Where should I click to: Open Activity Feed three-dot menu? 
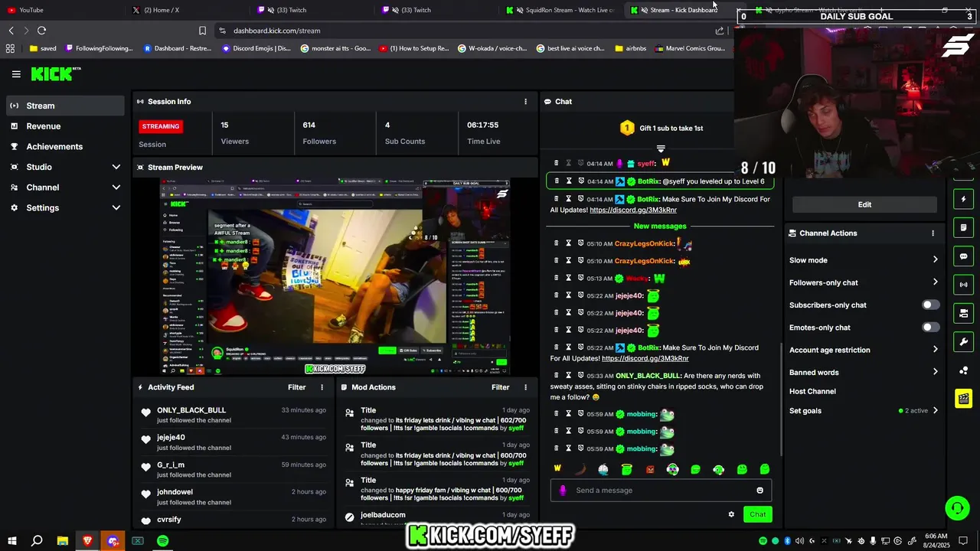tap(322, 387)
